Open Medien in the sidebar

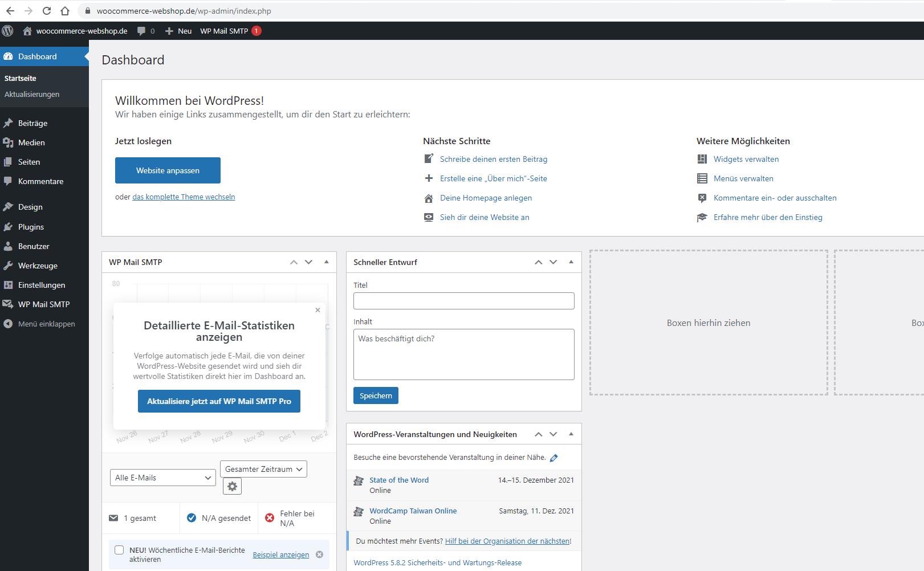[44, 142]
